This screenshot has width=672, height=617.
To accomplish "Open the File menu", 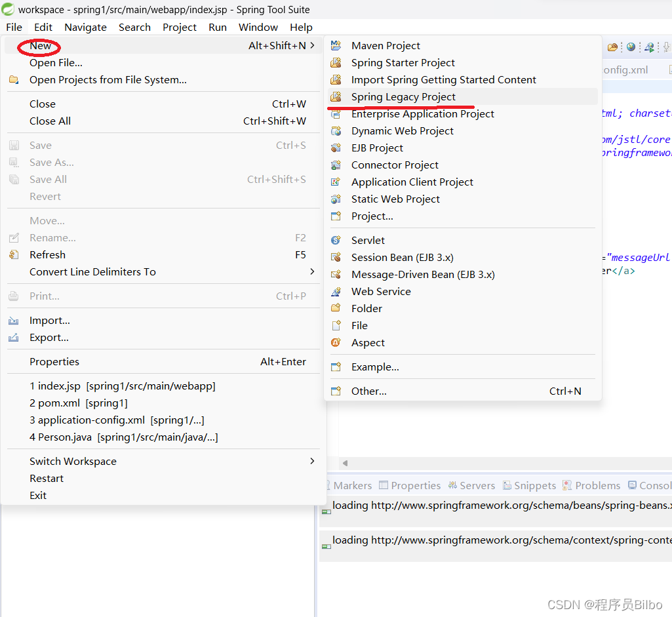I will tap(14, 28).
